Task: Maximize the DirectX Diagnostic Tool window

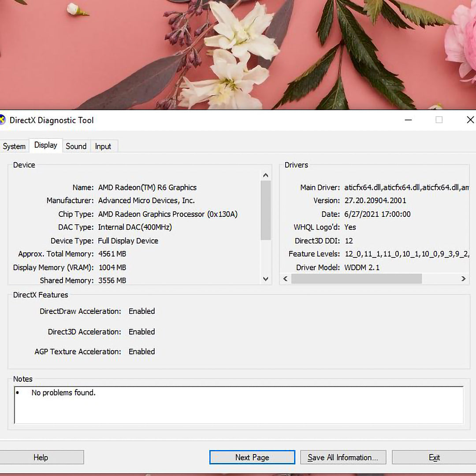Action: tap(439, 120)
